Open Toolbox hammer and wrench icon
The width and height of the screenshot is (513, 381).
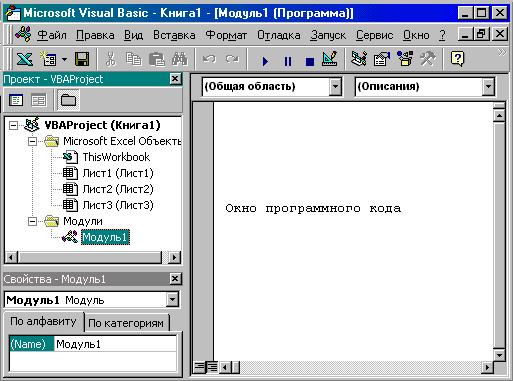pyautogui.click(x=428, y=59)
